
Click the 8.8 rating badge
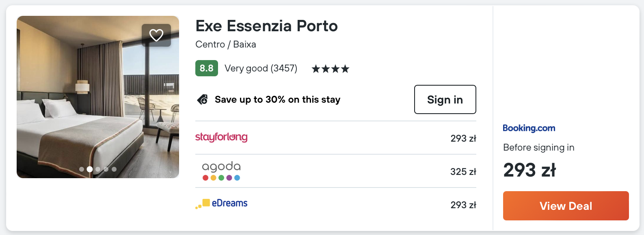[x=206, y=68]
